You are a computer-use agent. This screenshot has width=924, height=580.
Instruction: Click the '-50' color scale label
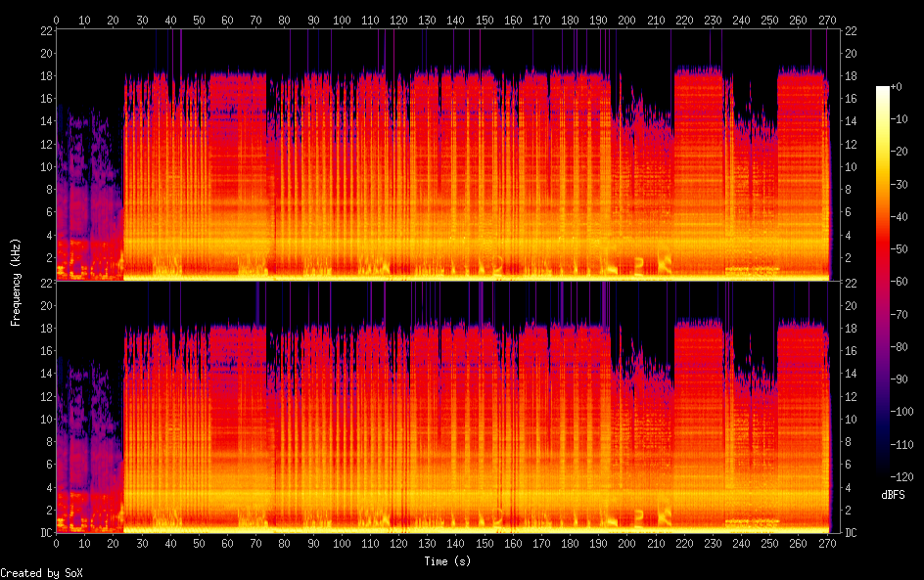(x=899, y=249)
